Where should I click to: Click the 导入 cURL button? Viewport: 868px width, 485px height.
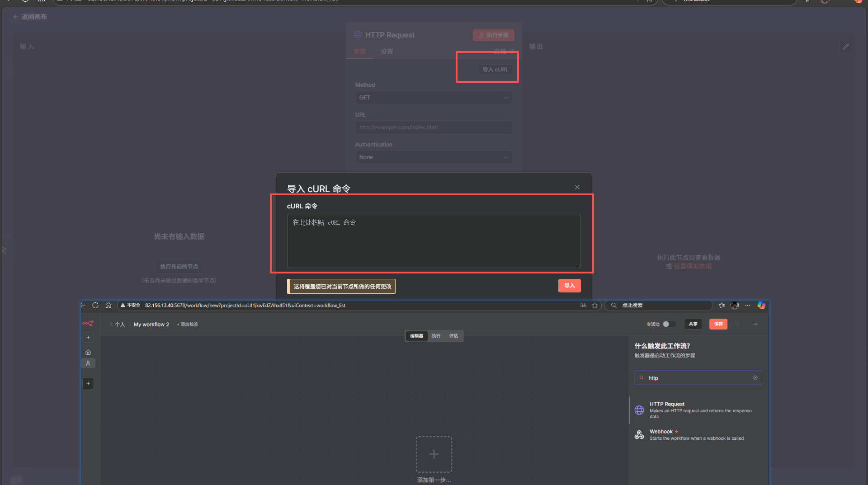coord(495,70)
